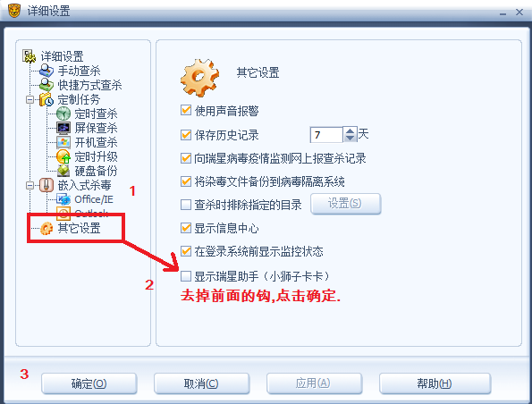Collapse the 定制任务 tree node
This screenshot has width=532, height=404.
tap(30, 100)
